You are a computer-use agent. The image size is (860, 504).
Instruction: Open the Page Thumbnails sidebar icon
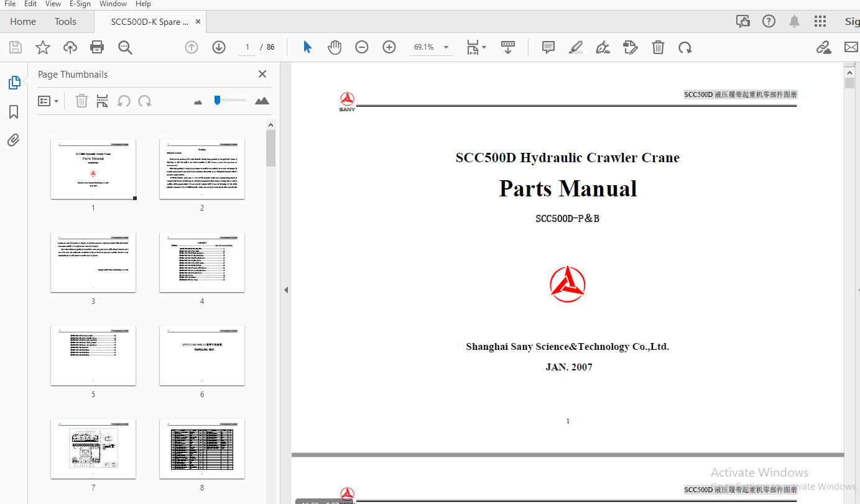pos(14,83)
